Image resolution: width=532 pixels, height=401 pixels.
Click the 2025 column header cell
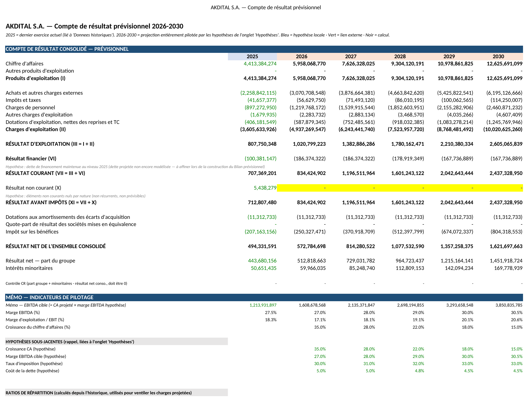pos(252,56)
